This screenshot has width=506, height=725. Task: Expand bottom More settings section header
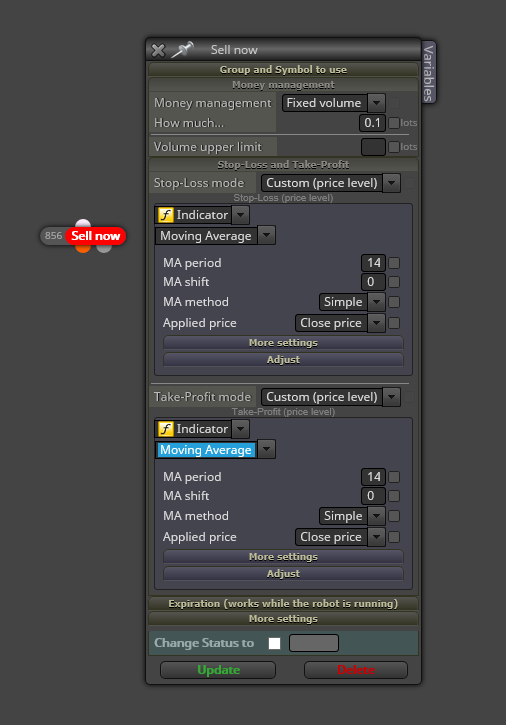283,619
